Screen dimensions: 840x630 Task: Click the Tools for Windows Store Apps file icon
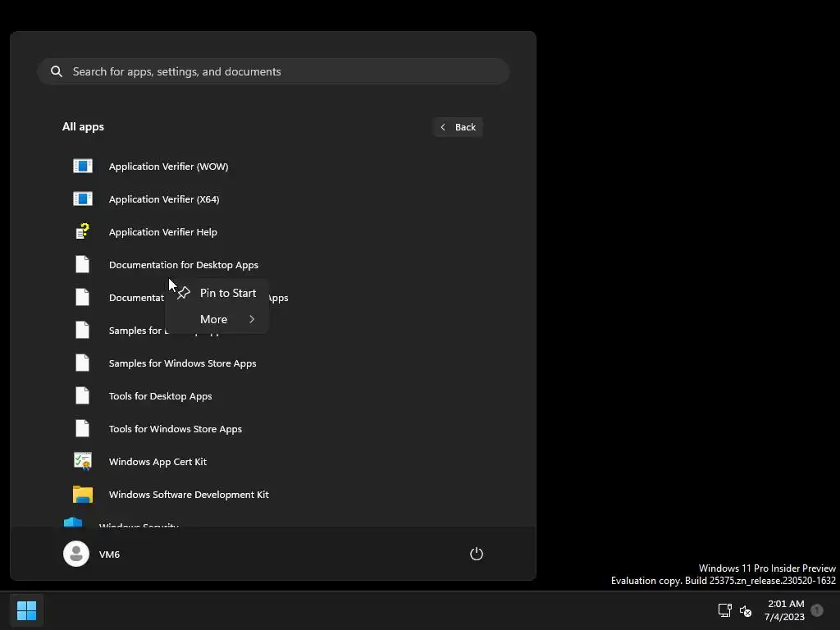click(83, 428)
